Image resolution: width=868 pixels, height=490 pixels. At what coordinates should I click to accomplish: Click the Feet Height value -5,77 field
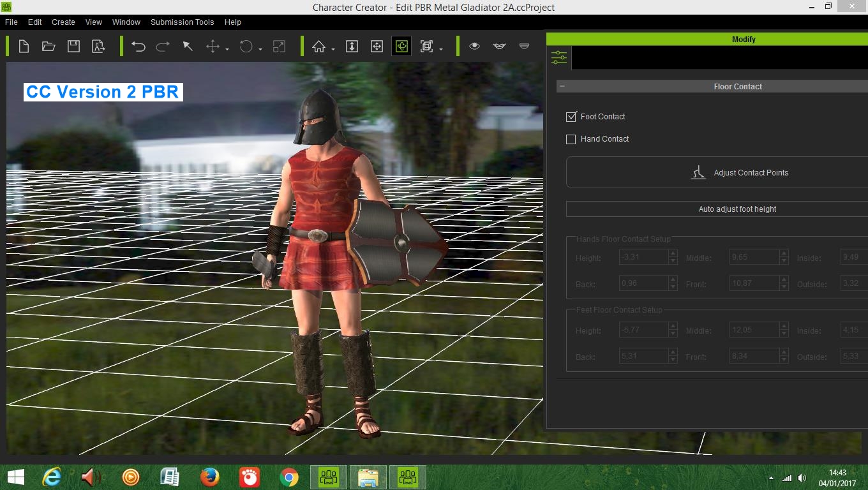click(643, 330)
